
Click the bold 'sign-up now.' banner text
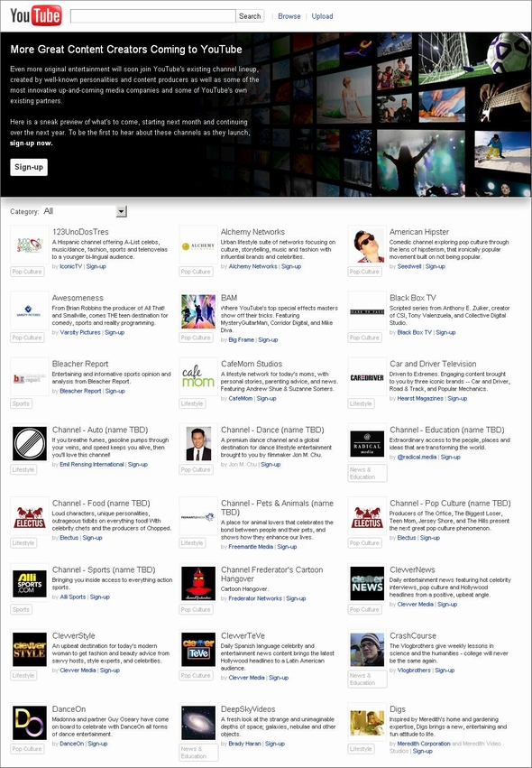tap(32, 143)
